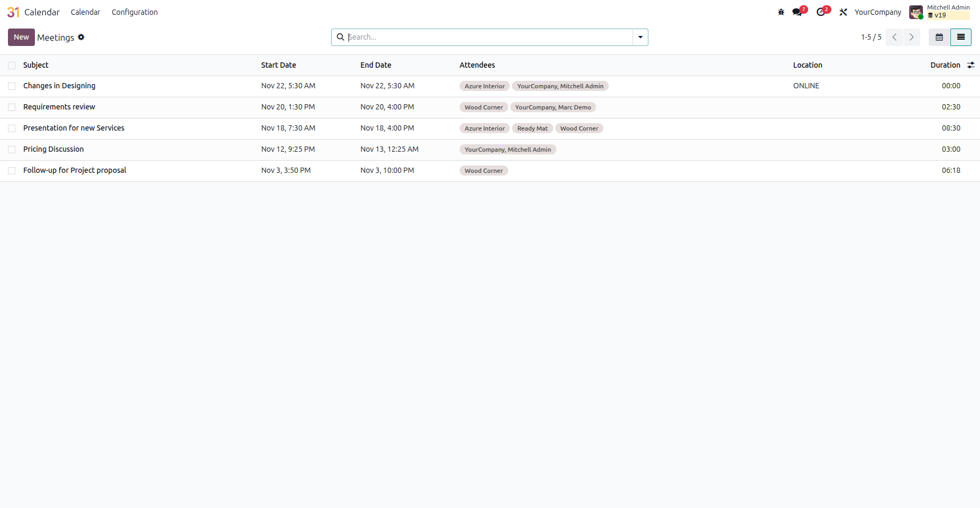Click the 1-5 / 5 pager counter

871,37
